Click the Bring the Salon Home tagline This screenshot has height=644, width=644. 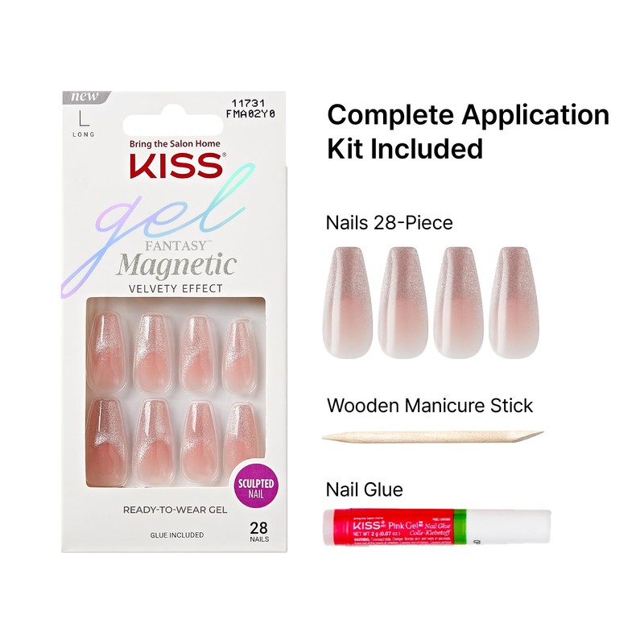[175, 144]
